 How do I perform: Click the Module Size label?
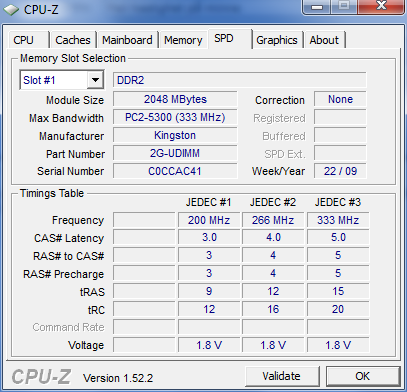pos(75,100)
